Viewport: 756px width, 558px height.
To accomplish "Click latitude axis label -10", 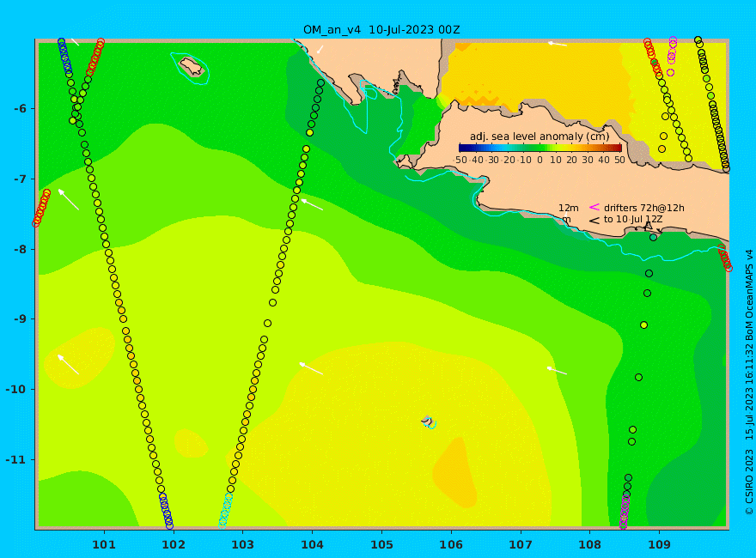I will (16, 390).
